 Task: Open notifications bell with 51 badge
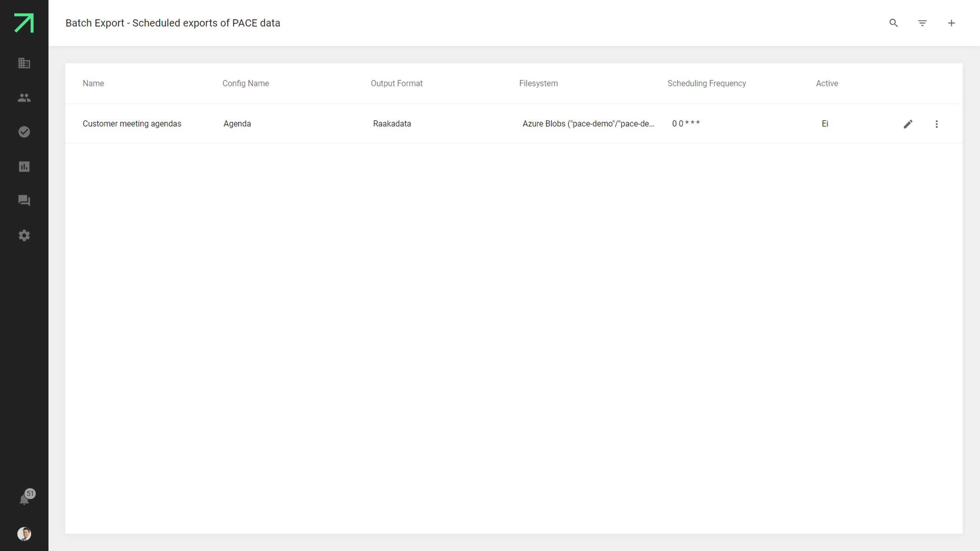pos(24,499)
